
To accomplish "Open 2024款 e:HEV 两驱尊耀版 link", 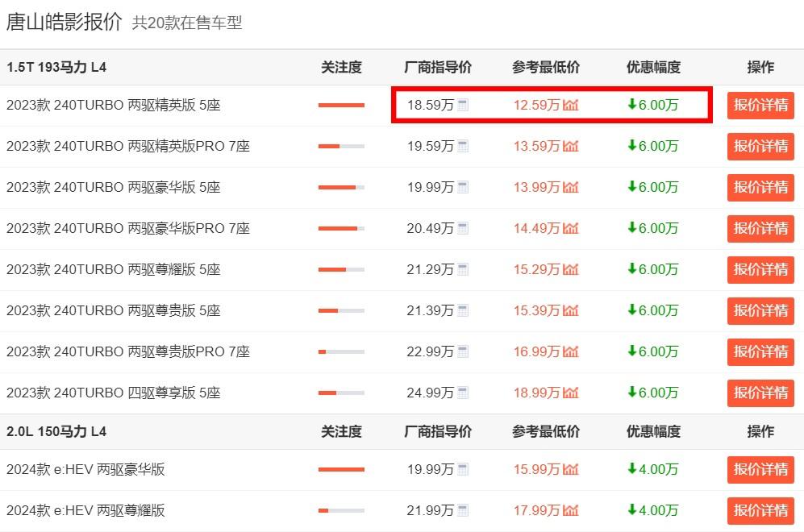I will click(x=85, y=510).
